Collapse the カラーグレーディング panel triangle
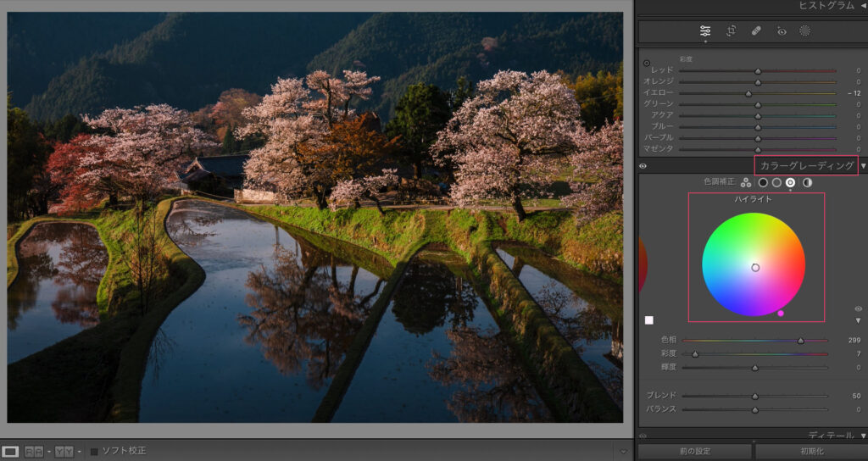This screenshot has width=868, height=461. pos(863,166)
